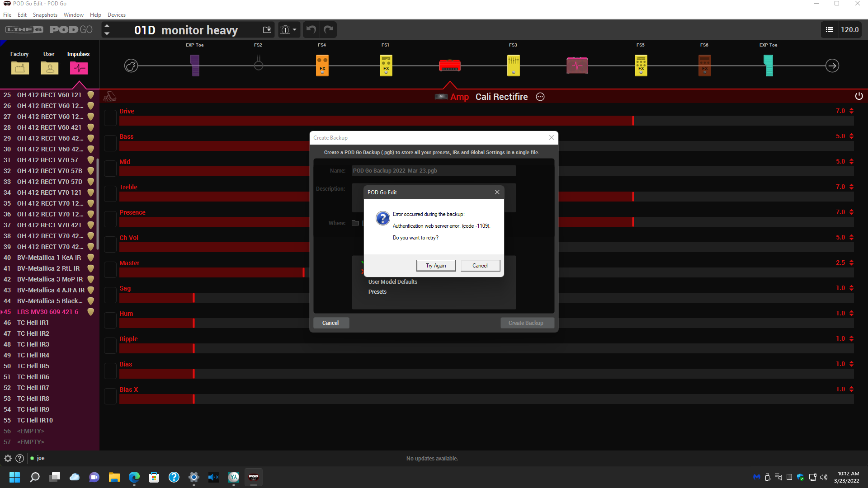Viewport: 868px width, 488px height.
Task: Click Try Again in error dialog
Action: click(435, 266)
